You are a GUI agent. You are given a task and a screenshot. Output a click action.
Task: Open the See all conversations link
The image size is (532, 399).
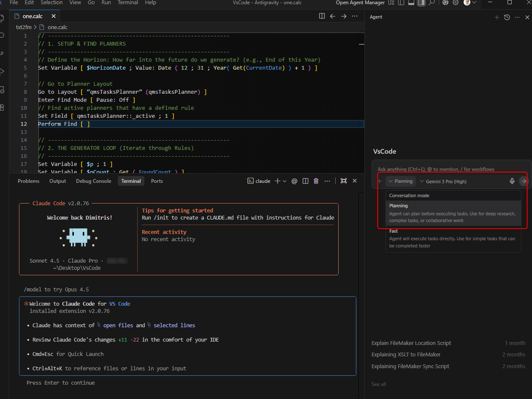(379, 384)
